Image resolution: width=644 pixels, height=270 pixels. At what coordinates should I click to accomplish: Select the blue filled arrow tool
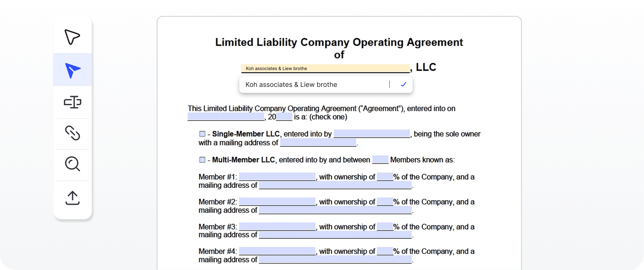72,70
